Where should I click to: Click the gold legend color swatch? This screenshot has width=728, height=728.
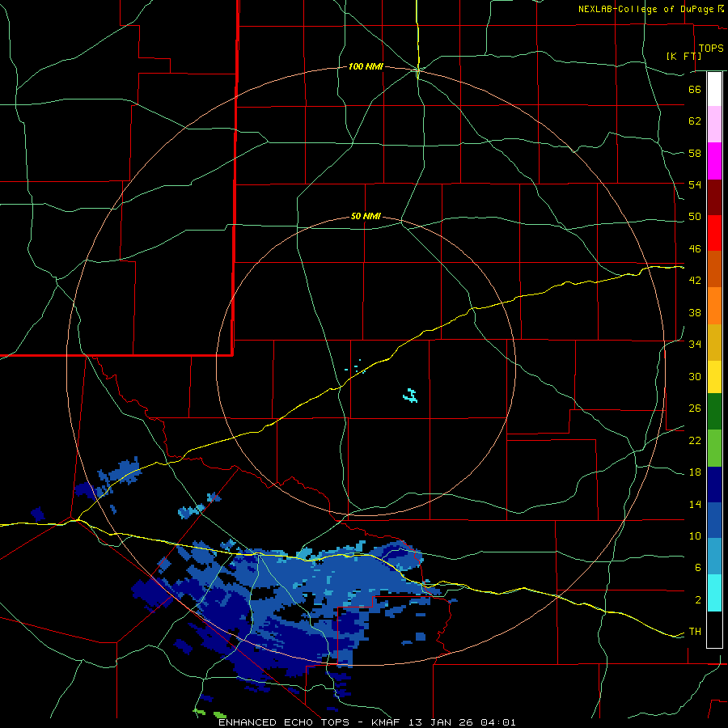click(714, 342)
